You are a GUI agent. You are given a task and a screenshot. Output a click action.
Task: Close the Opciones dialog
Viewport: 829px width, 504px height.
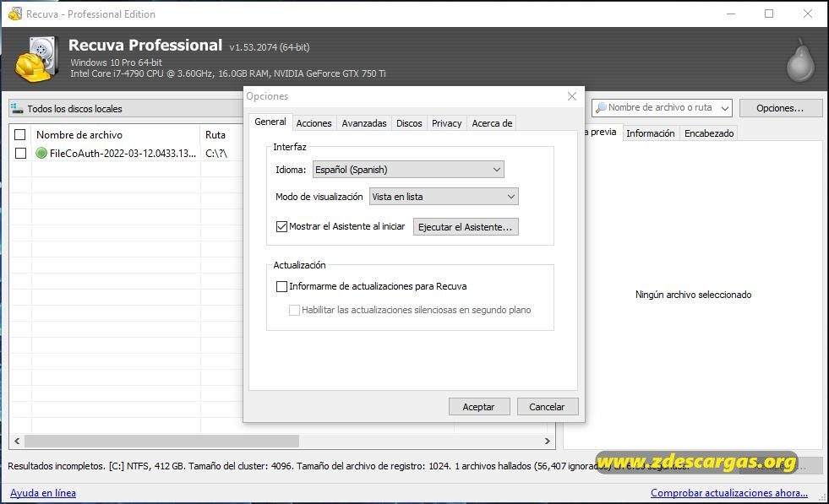coord(571,96)
